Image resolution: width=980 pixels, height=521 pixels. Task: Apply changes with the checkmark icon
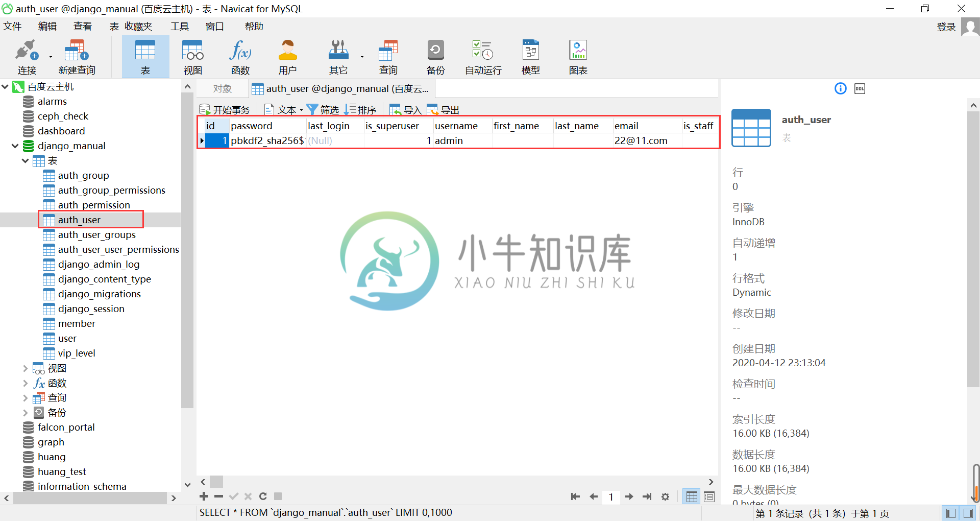point(234,496)
